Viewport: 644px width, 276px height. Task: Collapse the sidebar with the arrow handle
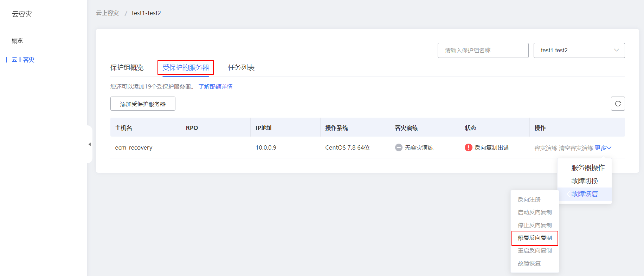90,144
